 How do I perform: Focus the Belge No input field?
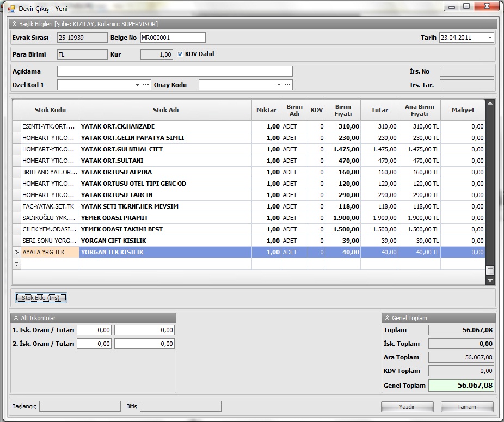173,38
